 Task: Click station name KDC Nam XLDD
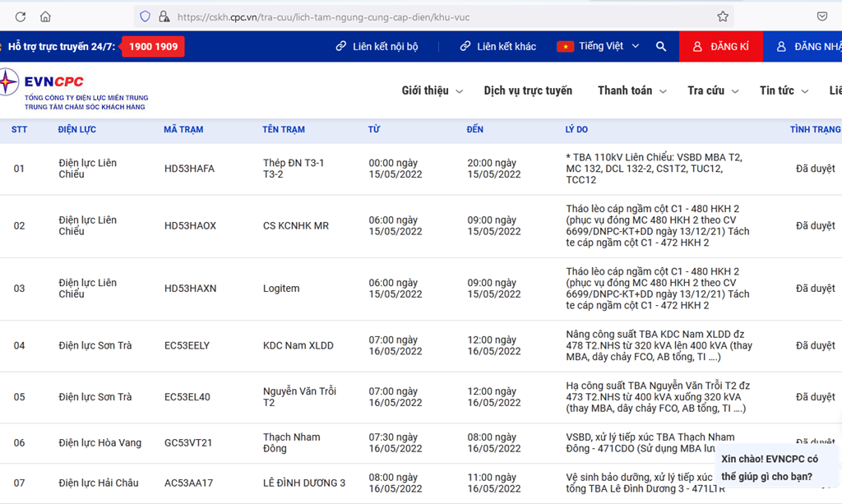[298, 345]
